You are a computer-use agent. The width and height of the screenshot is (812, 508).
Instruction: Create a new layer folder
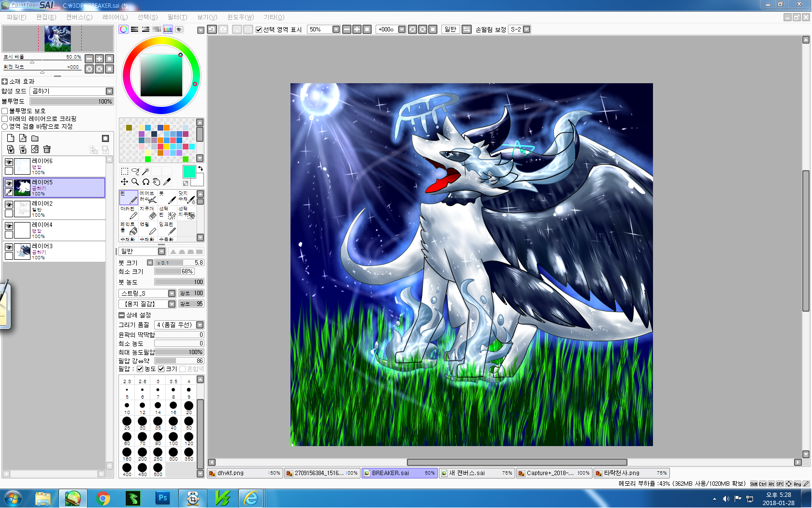[35, 138]
